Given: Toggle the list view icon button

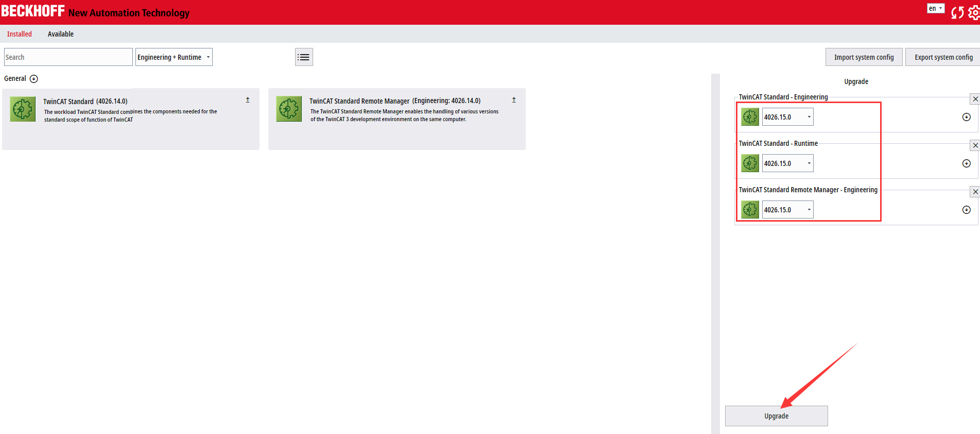Looking at the screenshot, I should point(304,57).
